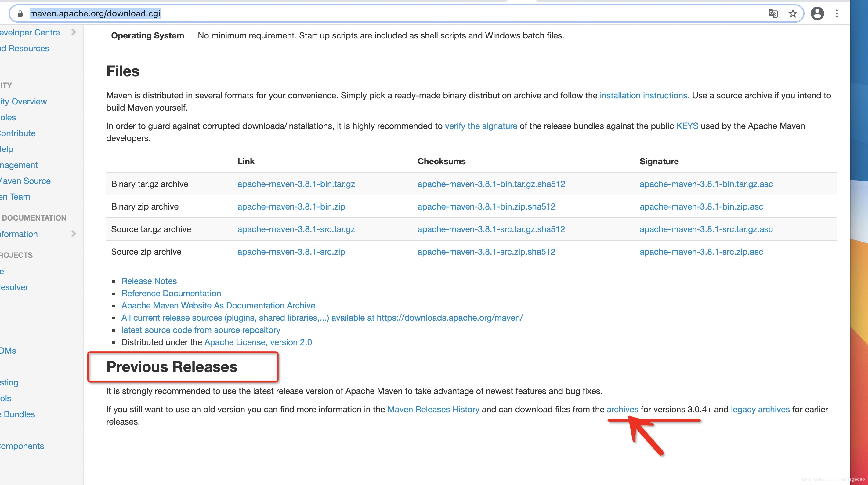Open the Chrome profile avatar icon

[817, 13]
